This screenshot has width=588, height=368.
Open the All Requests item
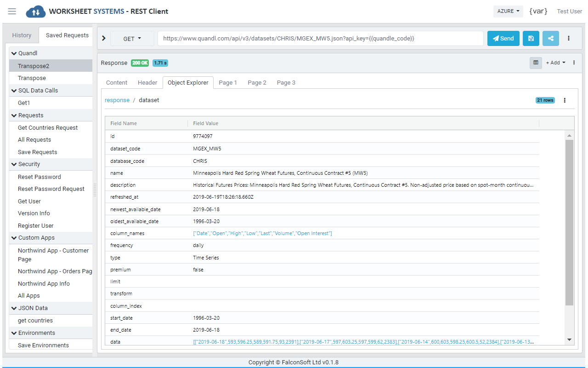[51, 139]
